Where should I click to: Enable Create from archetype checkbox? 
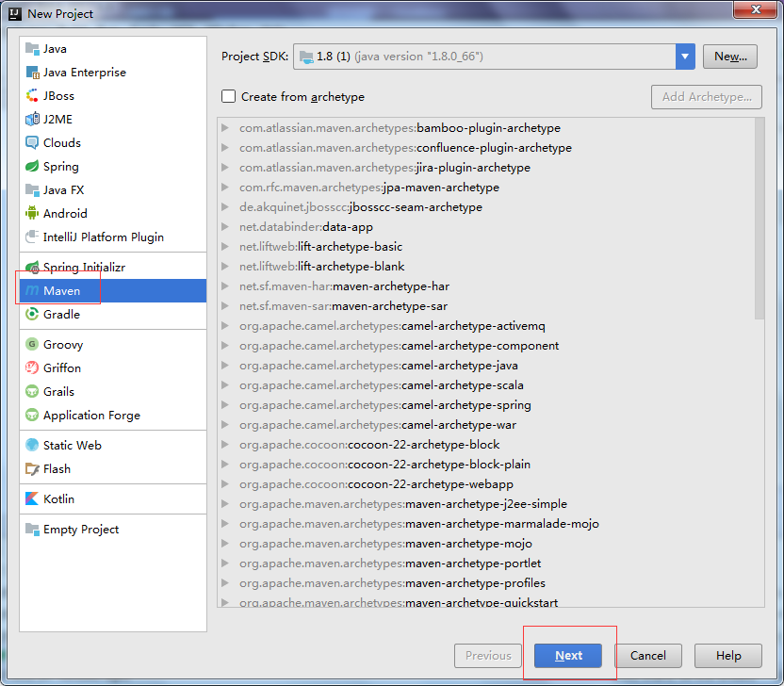pos(228,96)
